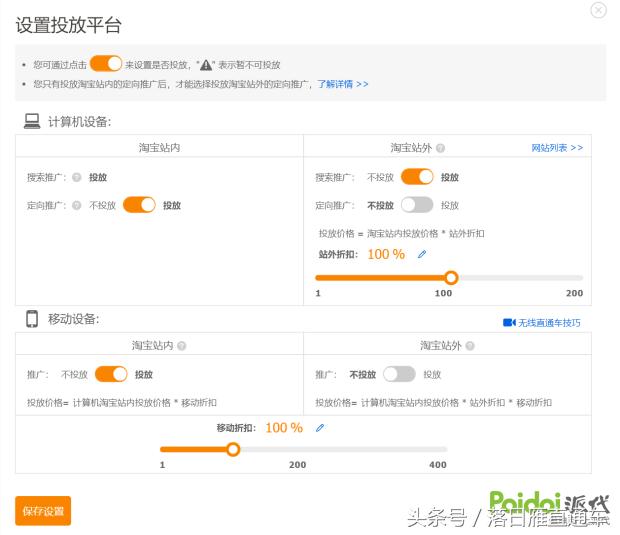Viewport: 620px width, 535px height.
Task: Click the example toggle in the instructions banner
Action: pos(106,64)
